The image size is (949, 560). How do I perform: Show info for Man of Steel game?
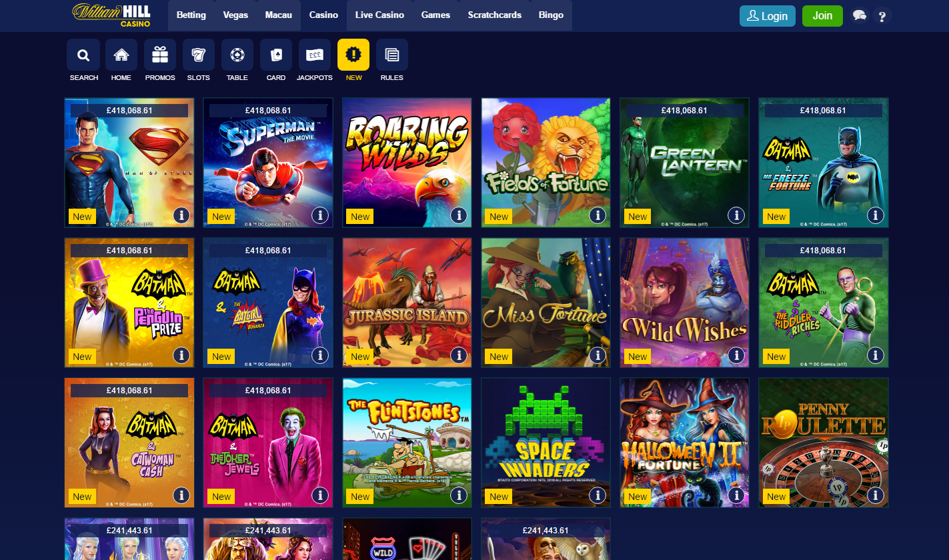click(181, 215)
